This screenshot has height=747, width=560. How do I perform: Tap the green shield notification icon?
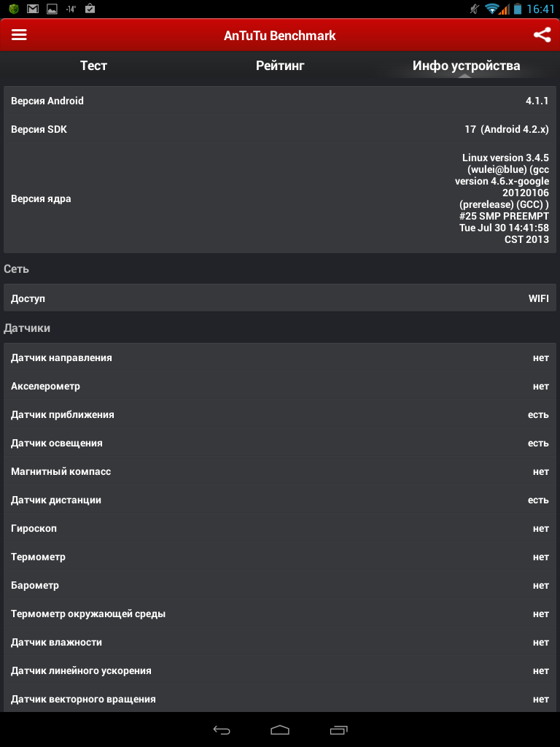(13, 9)
